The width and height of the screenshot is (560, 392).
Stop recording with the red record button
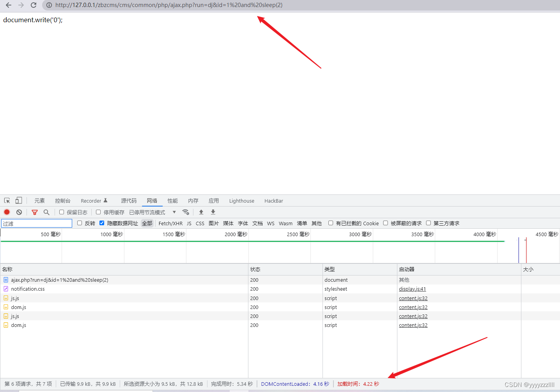pos(7,212)
